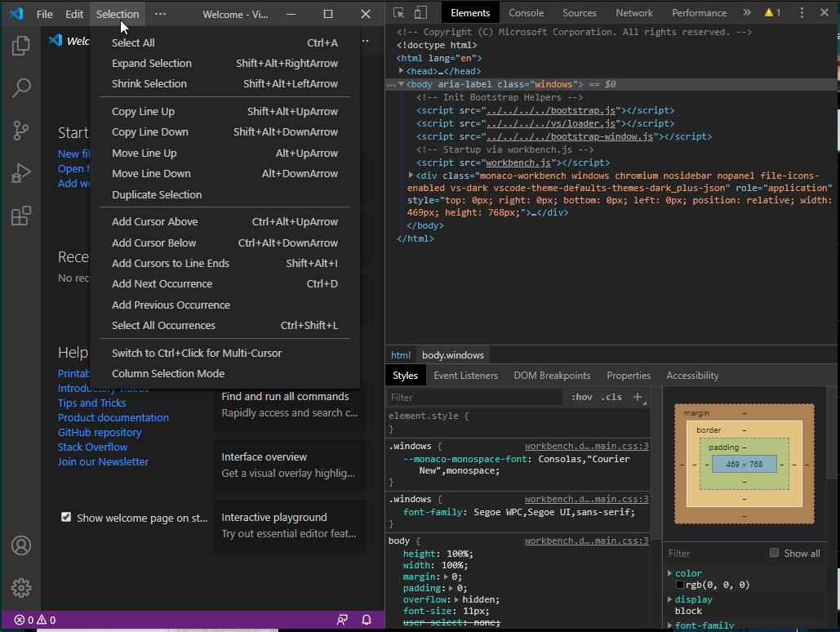The height and width of the screenshot is (632, 840).
Task: Activate DevTools inspect element picker
Action: point(398,13)
